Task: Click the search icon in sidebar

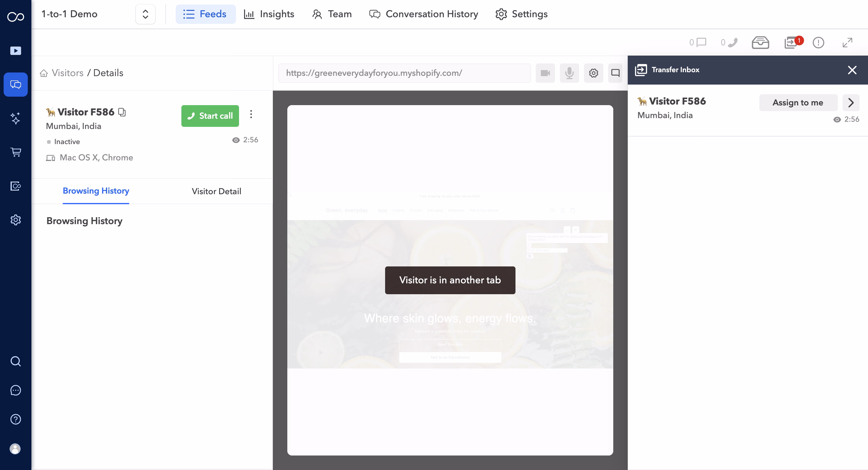Action: click(15, 361)
